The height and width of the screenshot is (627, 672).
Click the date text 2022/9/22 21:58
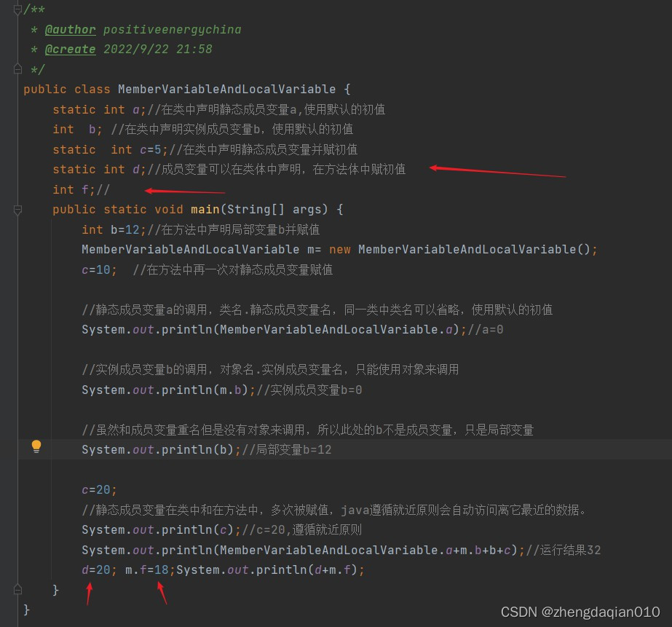point(158,50)
